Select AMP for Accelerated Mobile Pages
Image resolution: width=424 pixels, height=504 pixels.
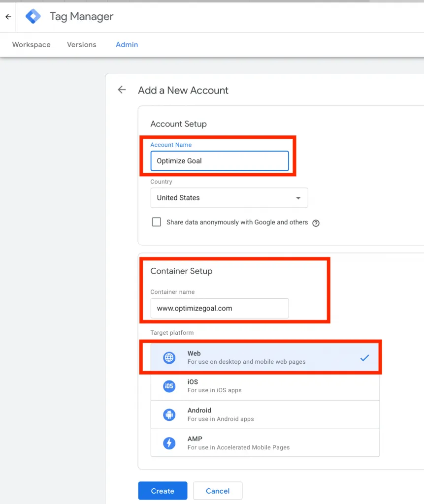coord(265,443)
